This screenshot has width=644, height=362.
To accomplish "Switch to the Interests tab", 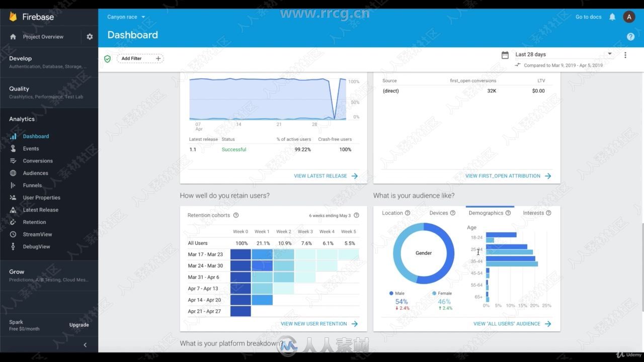I will tap(533, 213).
